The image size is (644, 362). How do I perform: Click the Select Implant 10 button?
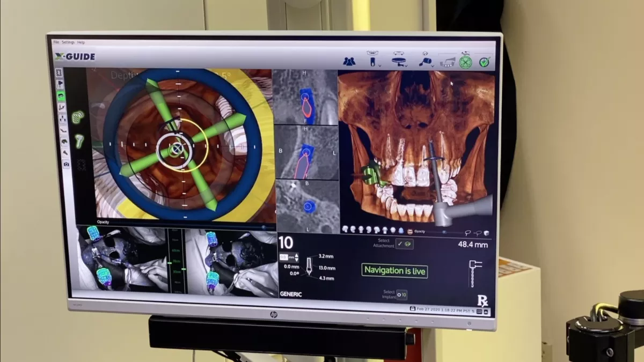click(x=401, y=294)
